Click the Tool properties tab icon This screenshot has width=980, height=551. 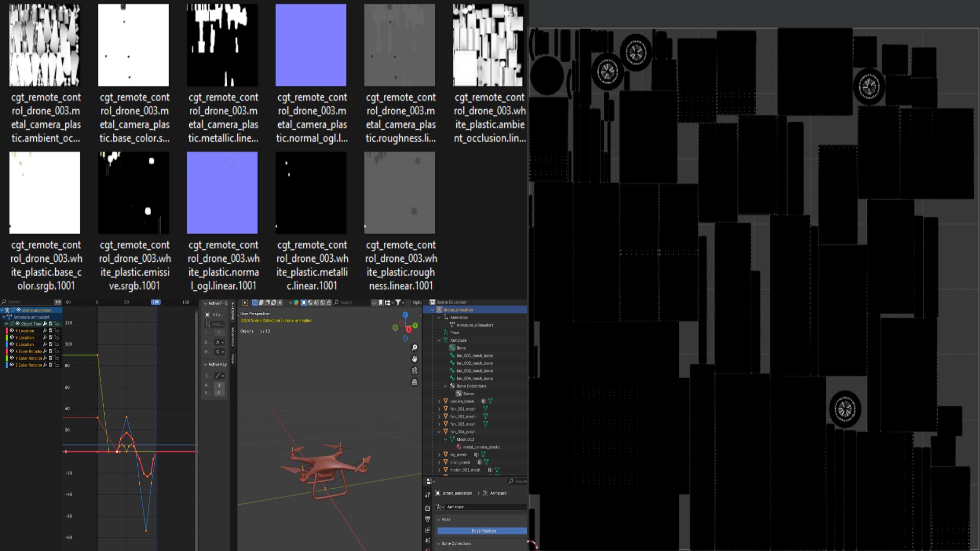point(428,495)
